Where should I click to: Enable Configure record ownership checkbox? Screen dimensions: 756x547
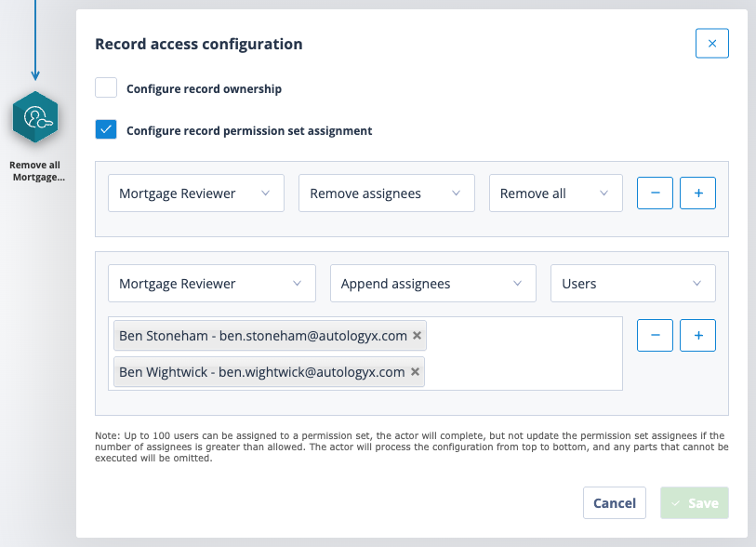(x=106, y=87)
